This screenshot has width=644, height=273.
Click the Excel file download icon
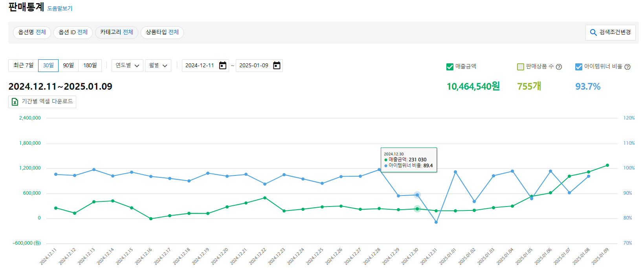point(15,102)
